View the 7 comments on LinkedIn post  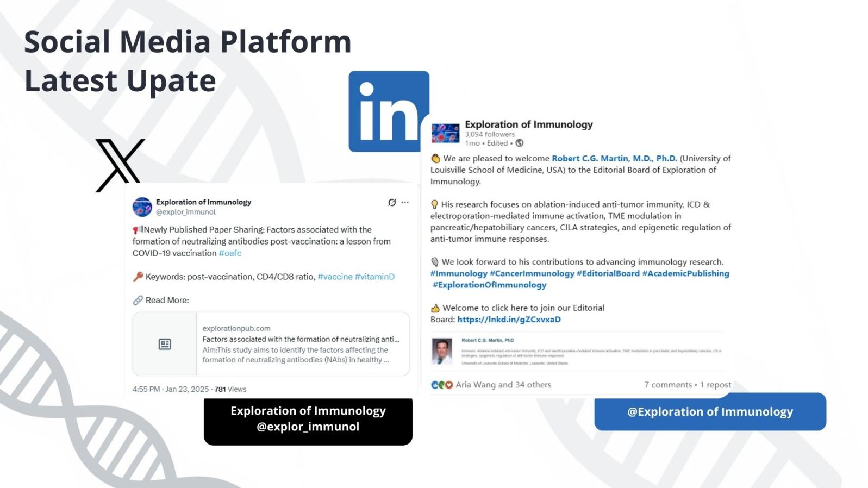click(667, 385)
